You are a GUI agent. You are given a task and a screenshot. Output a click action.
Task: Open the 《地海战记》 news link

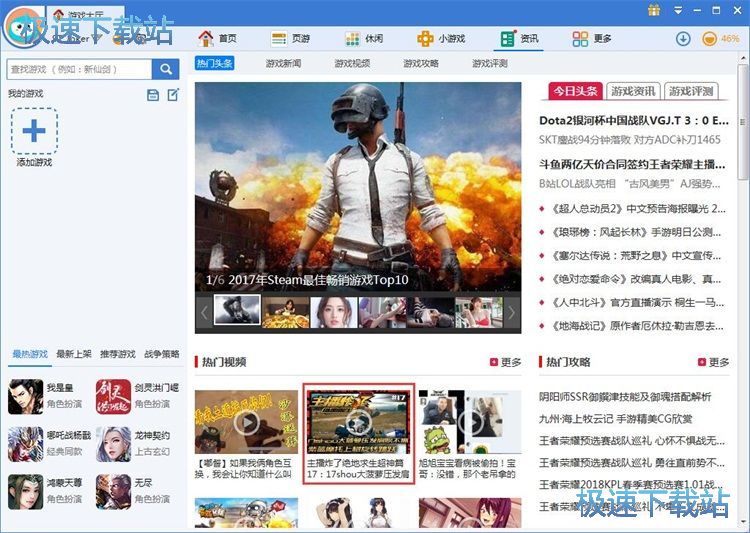click(636, 326)
